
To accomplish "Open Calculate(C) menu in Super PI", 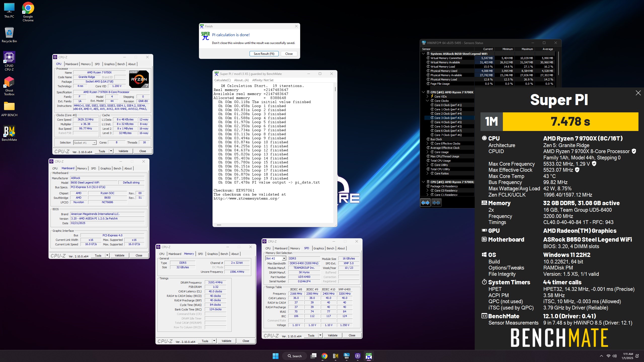I will pos(222,80).
